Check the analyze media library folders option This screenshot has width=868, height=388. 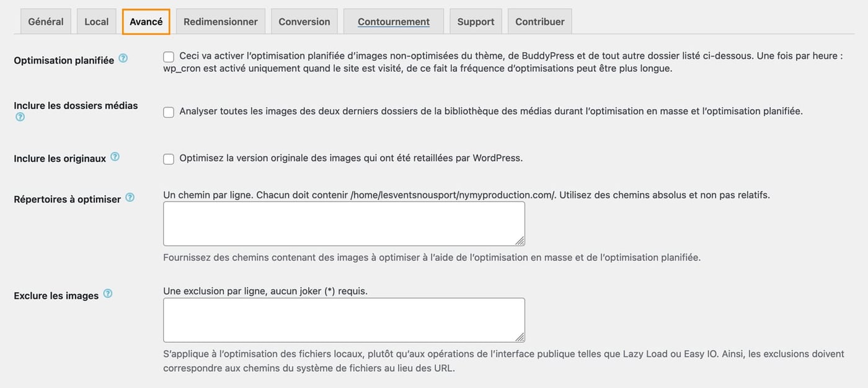tap(168, 112)
